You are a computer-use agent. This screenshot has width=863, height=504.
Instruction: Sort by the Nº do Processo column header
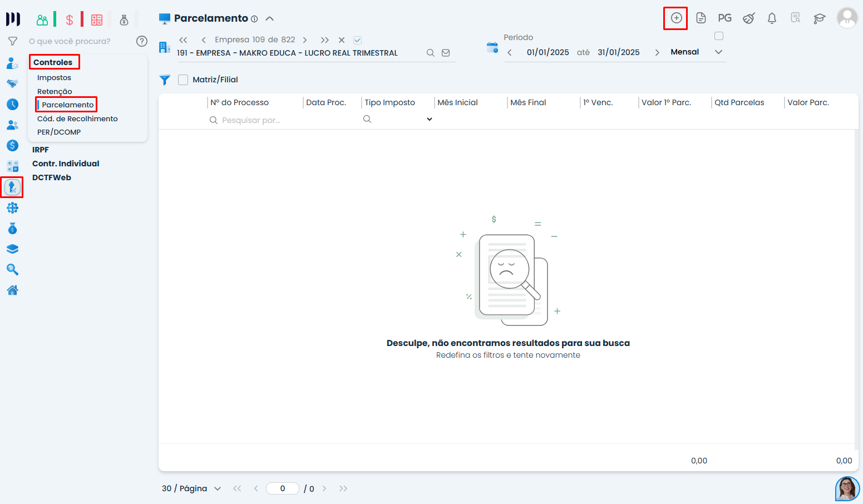[x=239, y=102]
